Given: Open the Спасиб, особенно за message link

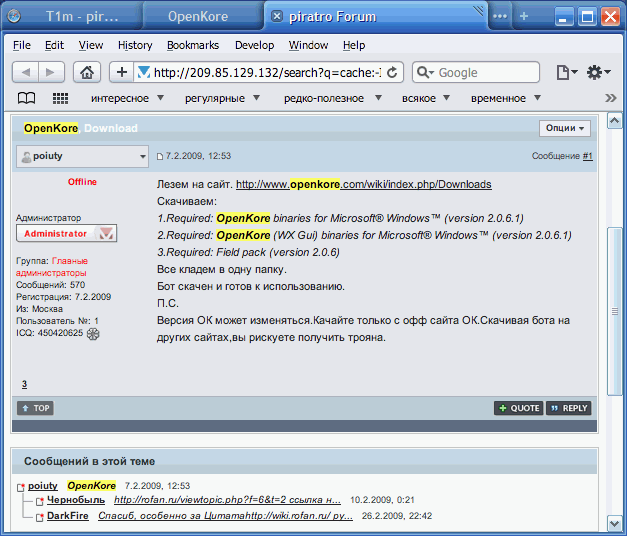Looking at the screenshot, I should (x=226, y=516).
